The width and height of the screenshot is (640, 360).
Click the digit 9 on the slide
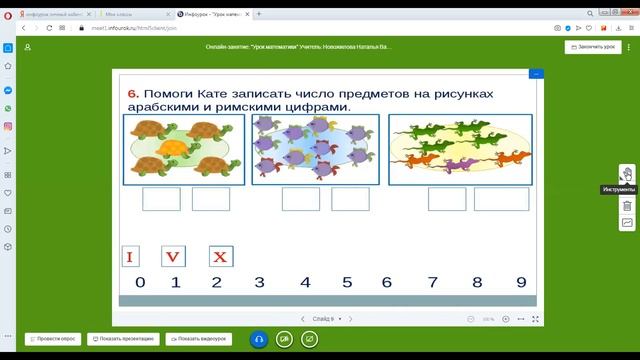coord(521,282)
